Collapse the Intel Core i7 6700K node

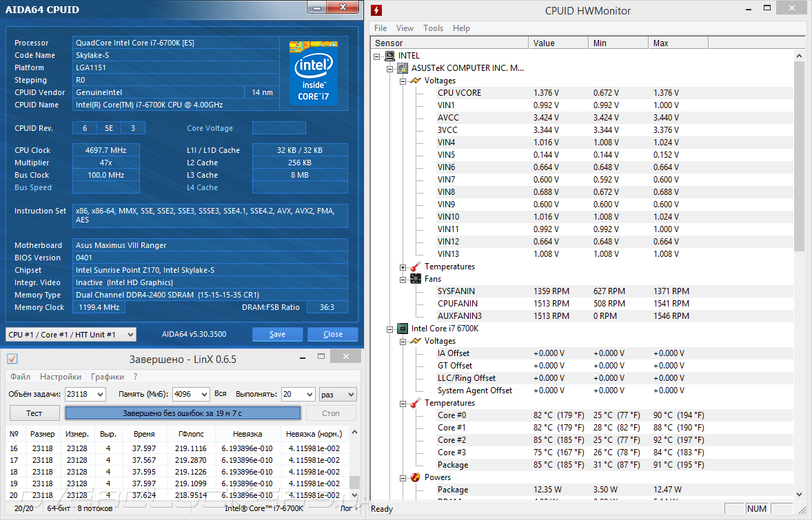point(390,329)
